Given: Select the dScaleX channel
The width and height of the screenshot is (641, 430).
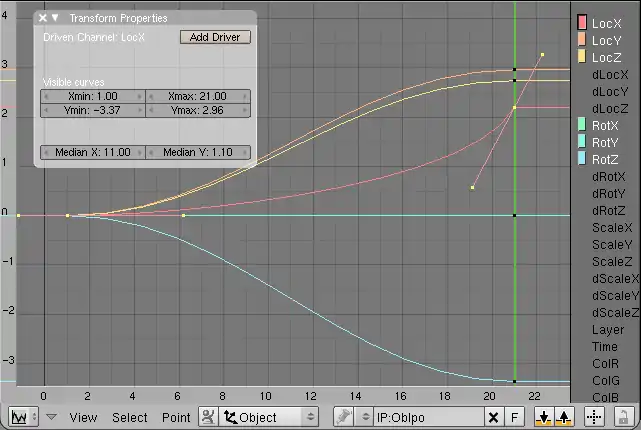Looking at the screenshot, I should [x=615, y=279].
